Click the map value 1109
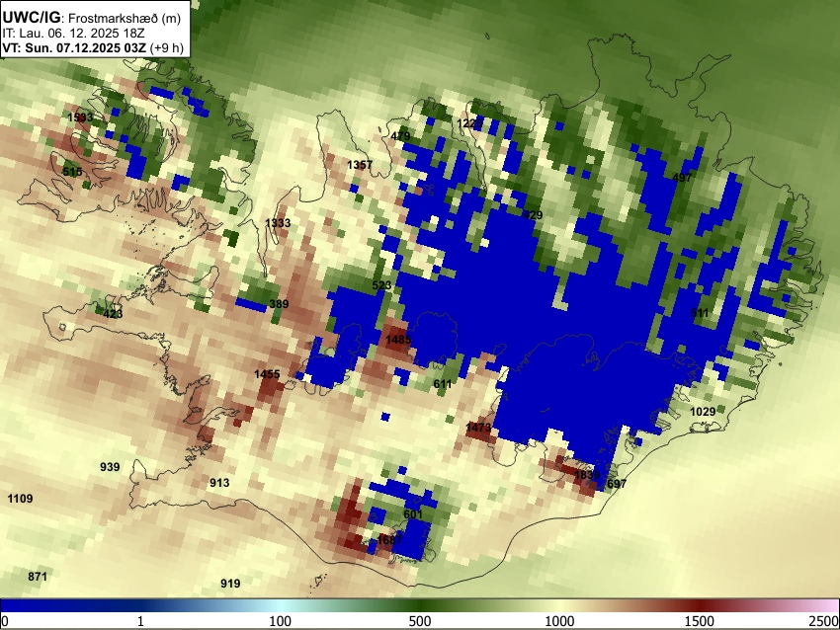This screenshot has width=840, height=630. (20, 499)
